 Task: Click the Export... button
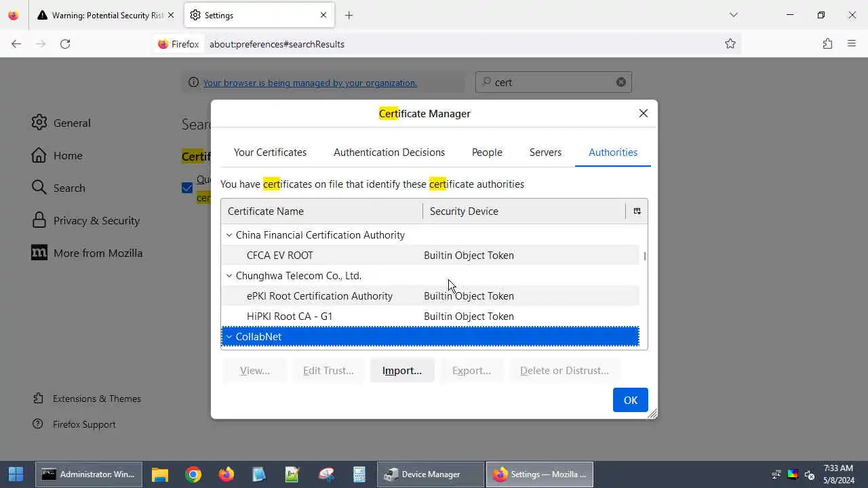pyautogui.click(x=471, y=371)
